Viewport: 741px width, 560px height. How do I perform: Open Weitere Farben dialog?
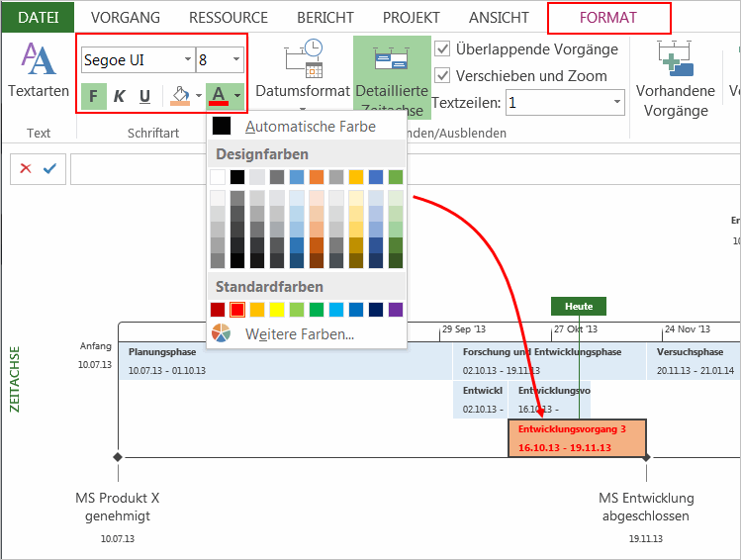299,333
